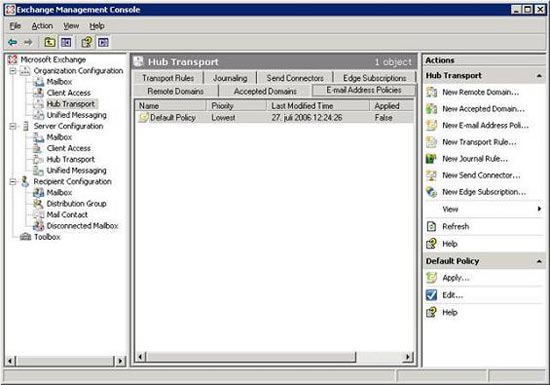Open the Action menu
The width and height of the screenshot is (550, 385).
coord(42,26)
